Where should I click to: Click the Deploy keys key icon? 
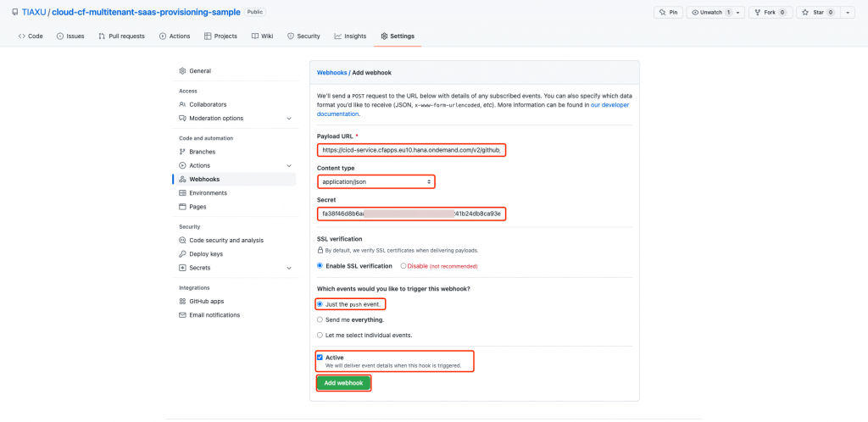(183, 254)
